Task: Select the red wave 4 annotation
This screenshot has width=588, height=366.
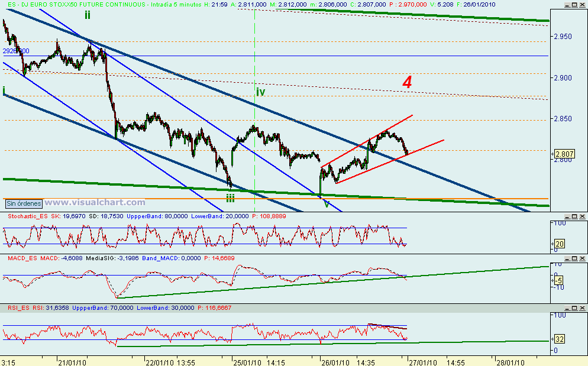Action: pyautogui.click(x=407, y=83)
